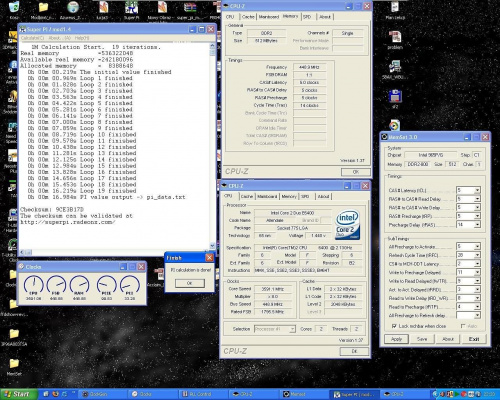
Task: Expand CAS# Latency (tCL) dropdown
Action: (x=477, y=190)
